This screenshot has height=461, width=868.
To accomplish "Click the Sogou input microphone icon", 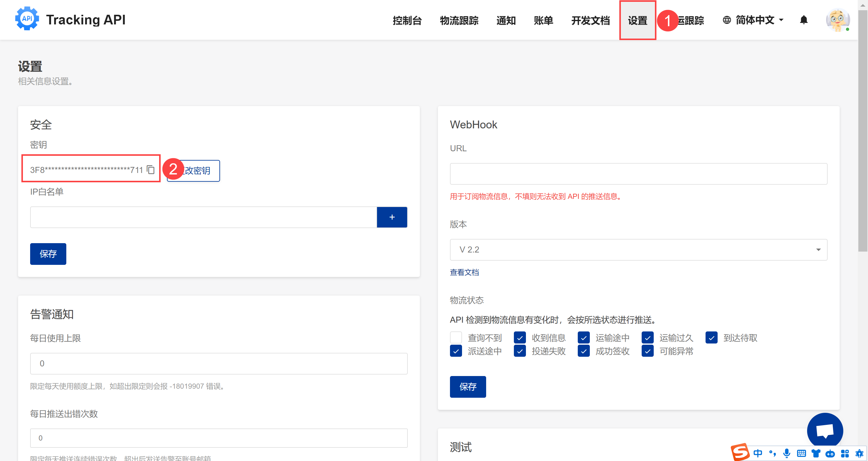I will (786, 453).
